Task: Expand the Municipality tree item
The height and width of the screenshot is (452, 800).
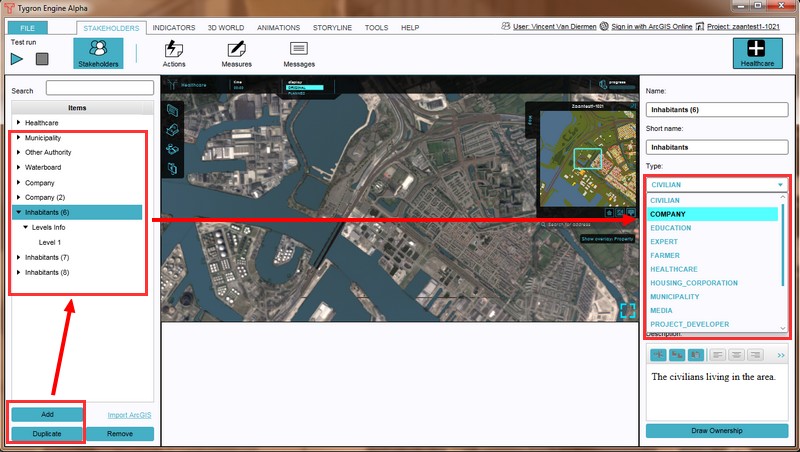Action: (19, 137)
